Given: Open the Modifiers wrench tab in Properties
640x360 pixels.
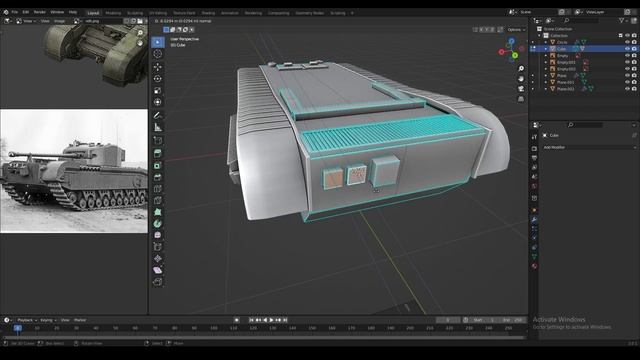Looking at the screenshot, I should [534, 220].
